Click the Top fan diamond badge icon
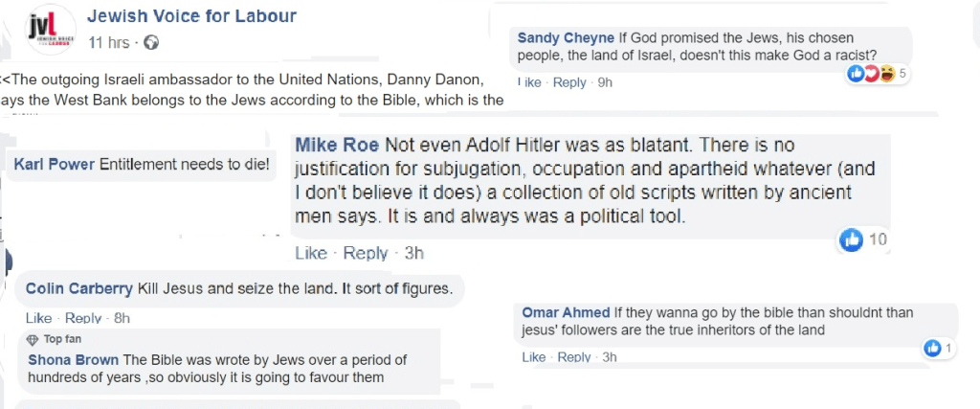This screenshot has width=980, height=409. click(x=33, y=339)
